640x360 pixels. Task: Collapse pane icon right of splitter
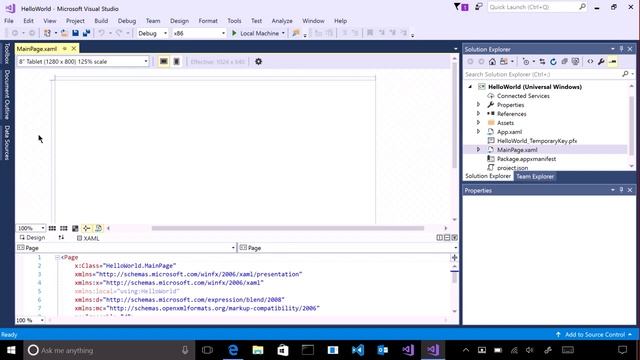[454, 238]
